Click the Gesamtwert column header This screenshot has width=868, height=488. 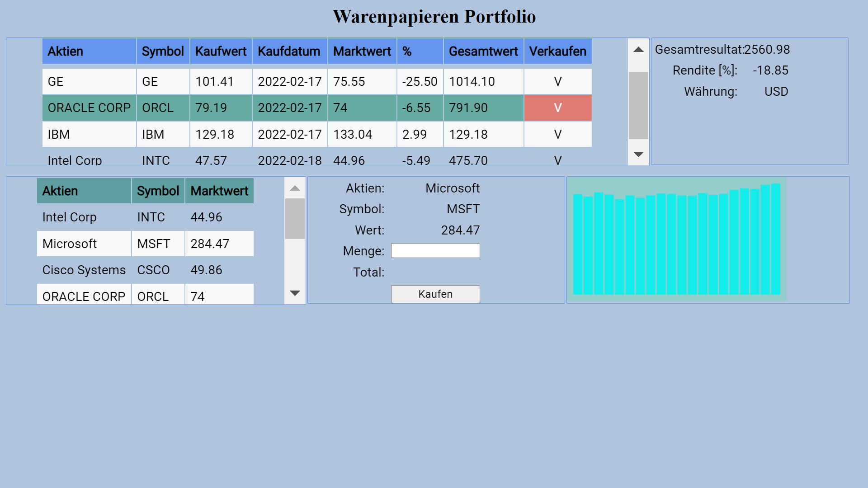click(x=483, y=51)
